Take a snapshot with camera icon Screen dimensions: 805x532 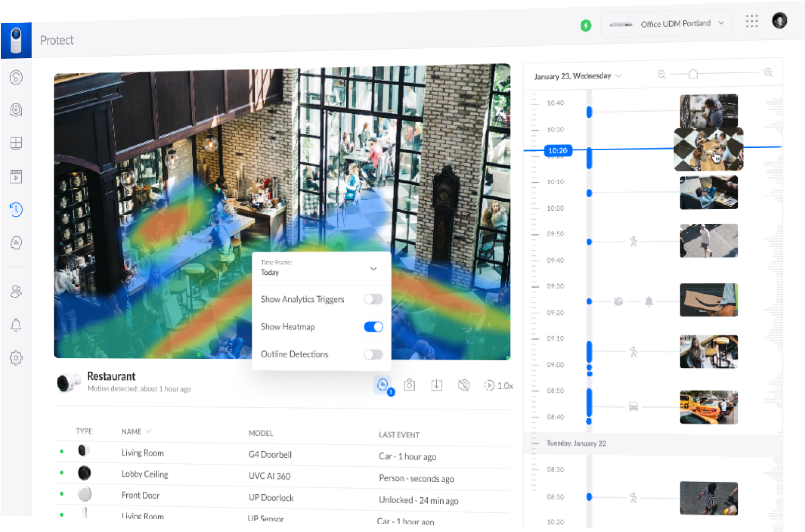tap(409, 385)
